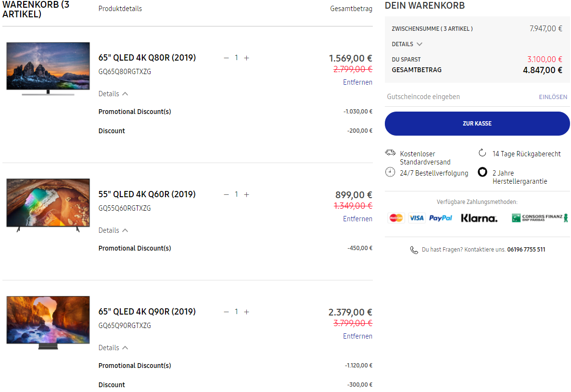Screen dimensions: 571x392
Task: Click the PayPal payment icon
Action: click(x=441, y=218)
